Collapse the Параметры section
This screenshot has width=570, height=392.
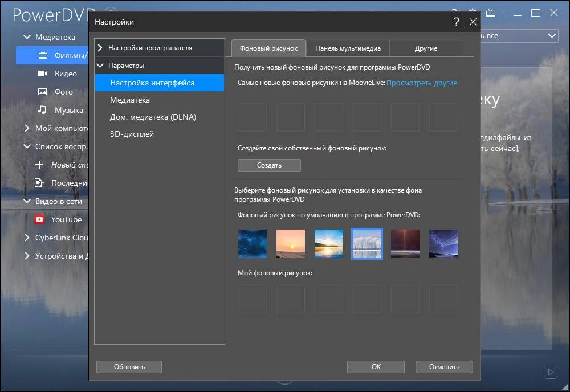tap(100, 66)
